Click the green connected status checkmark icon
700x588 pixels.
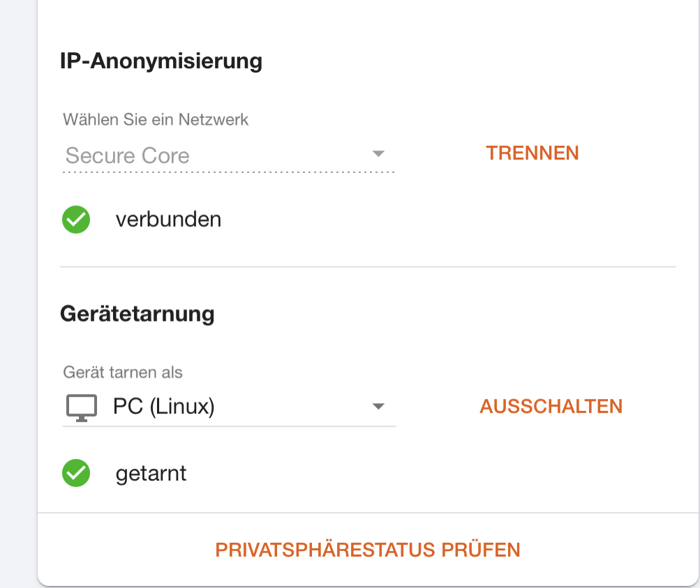[76, 220]
